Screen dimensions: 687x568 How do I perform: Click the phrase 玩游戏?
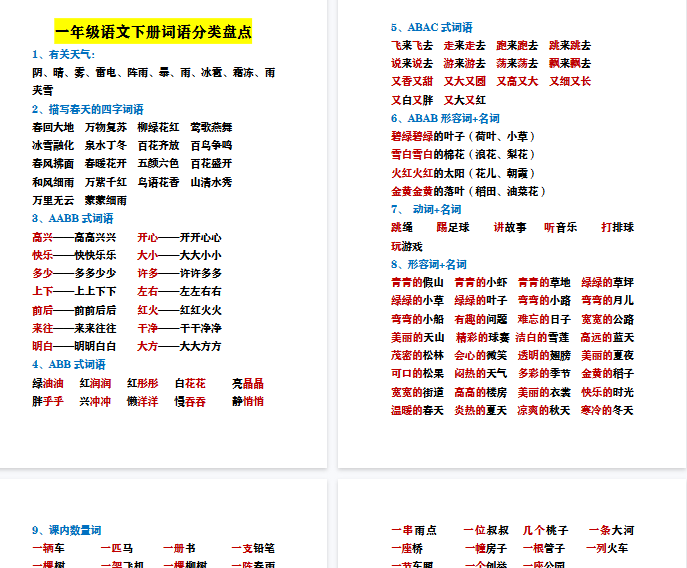tap(406, 246)
